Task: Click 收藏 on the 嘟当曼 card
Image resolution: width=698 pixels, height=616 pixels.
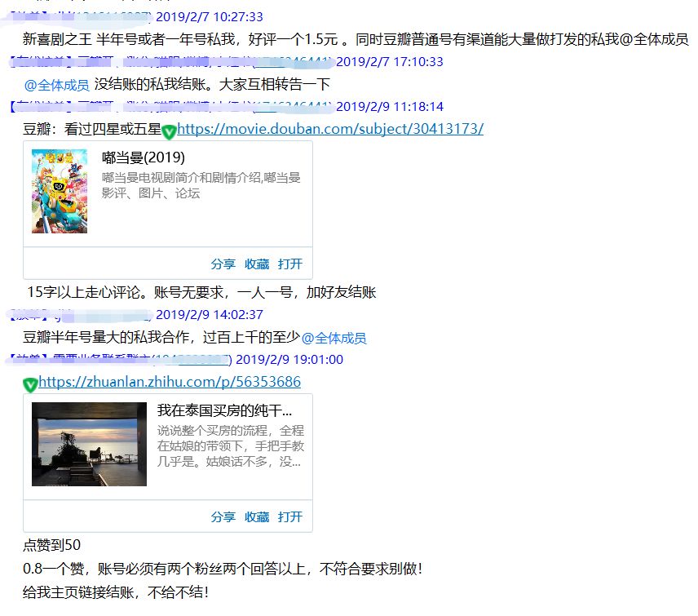Action: (x=257, y=264)
